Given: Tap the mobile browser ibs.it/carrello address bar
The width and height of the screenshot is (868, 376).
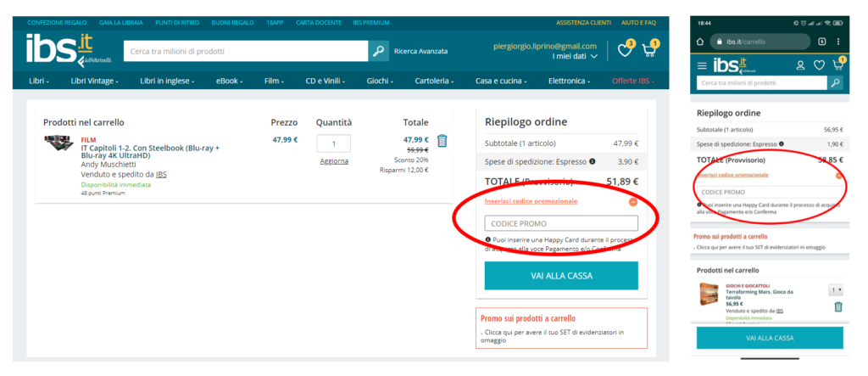Looking at the screenshot, I should coord(761,42).
